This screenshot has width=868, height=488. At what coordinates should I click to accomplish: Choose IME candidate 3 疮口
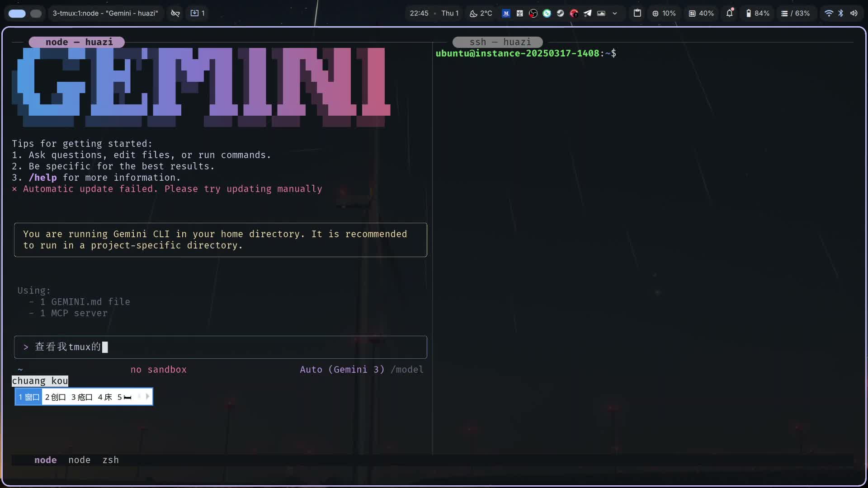[82, 397]
